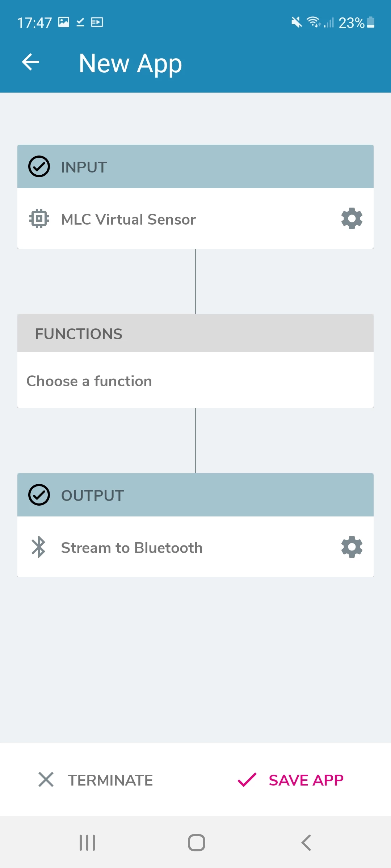Go back using the header arrow
Image resolution: width=391 pixels, height=868 pixels.
pyautogui.click(x=30, y=62)
